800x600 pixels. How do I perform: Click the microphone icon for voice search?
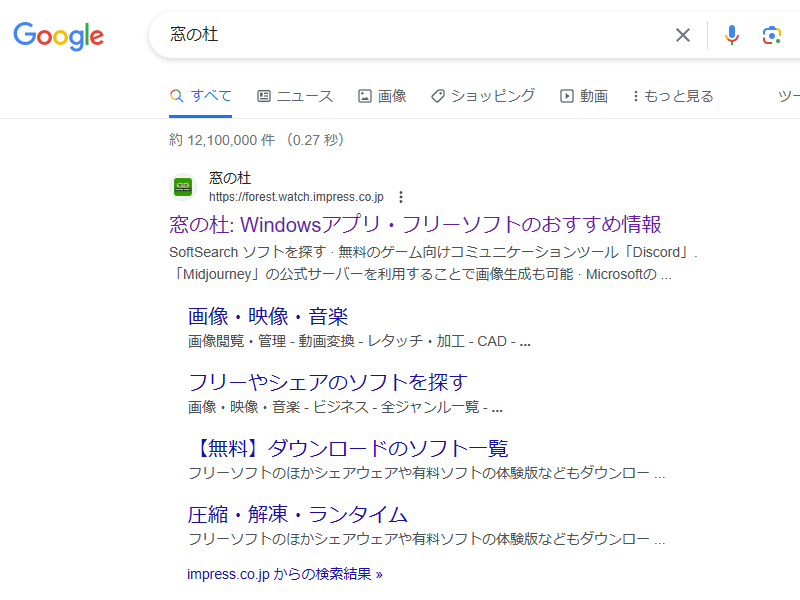point(731,34)
